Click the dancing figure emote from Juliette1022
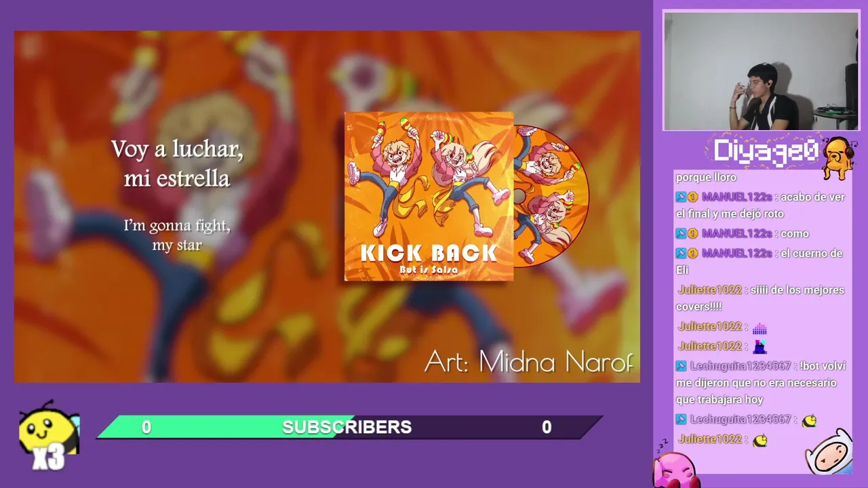Viewport: 868px width, 488px height. 759,347
